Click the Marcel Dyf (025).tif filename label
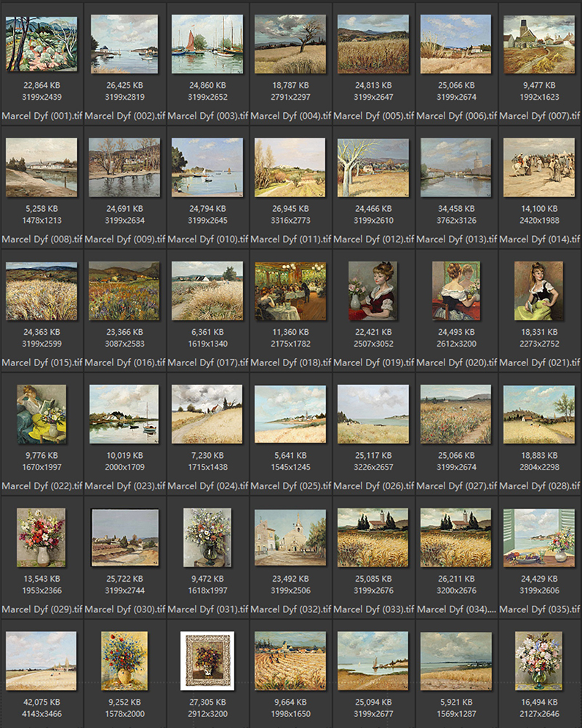This screenshot has height=728, width=582. click(x=290, y=486)
